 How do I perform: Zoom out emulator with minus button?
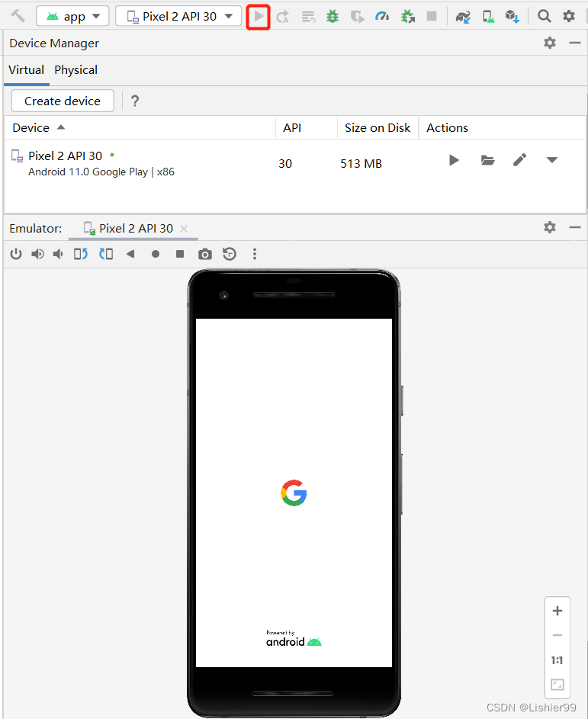click(x=557, y=636)
